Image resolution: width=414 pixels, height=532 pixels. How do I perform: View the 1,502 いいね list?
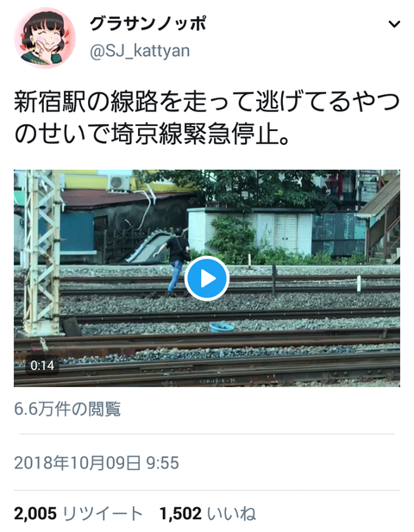tap(207, 513)
